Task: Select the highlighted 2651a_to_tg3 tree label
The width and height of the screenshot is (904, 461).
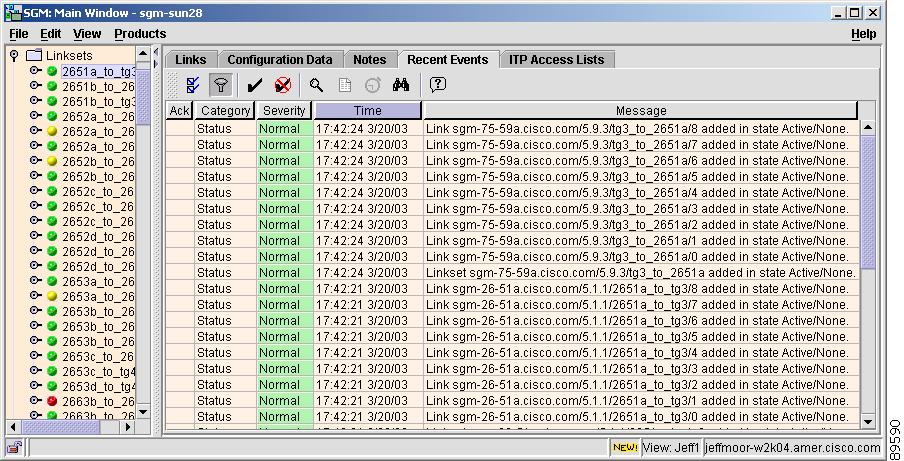Action: [99, 71]
